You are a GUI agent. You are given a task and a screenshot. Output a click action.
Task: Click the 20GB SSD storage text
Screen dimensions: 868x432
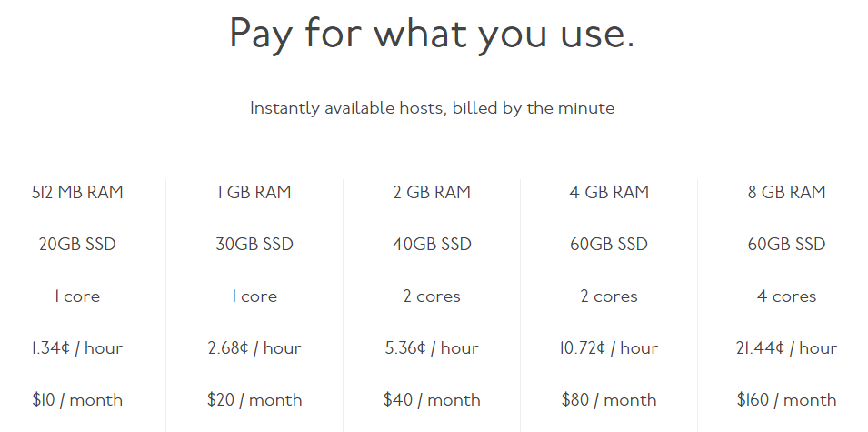tap(77, 245)
